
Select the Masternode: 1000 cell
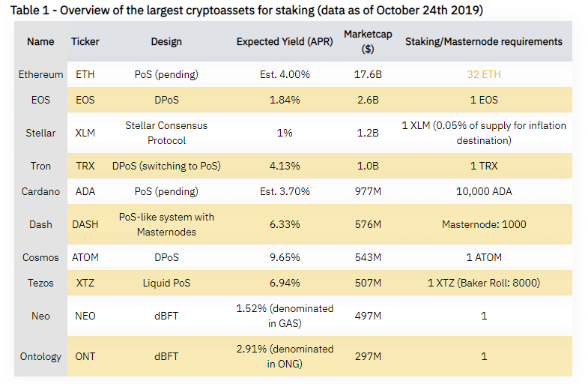click(x=484, y=224)
